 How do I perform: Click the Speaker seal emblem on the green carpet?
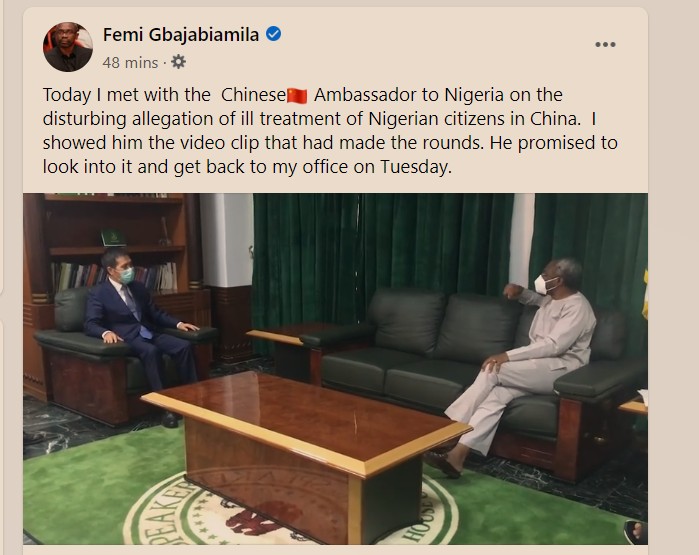[x=290, y=520]
